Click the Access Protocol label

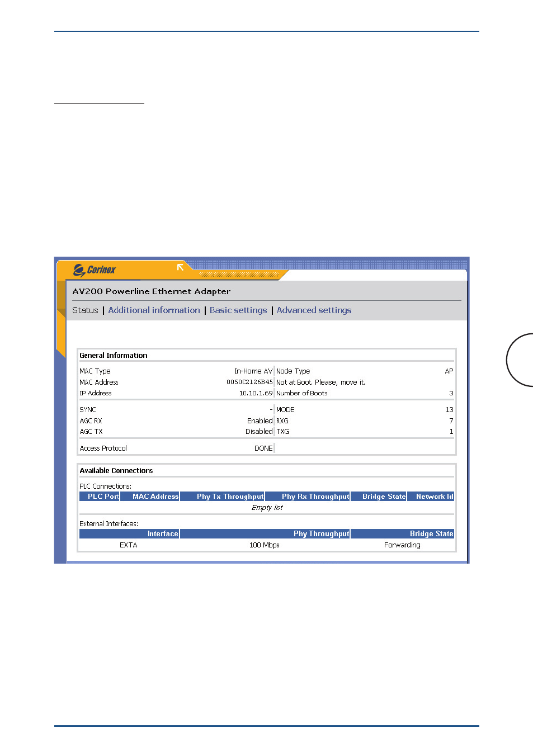(x=103, y=448)
